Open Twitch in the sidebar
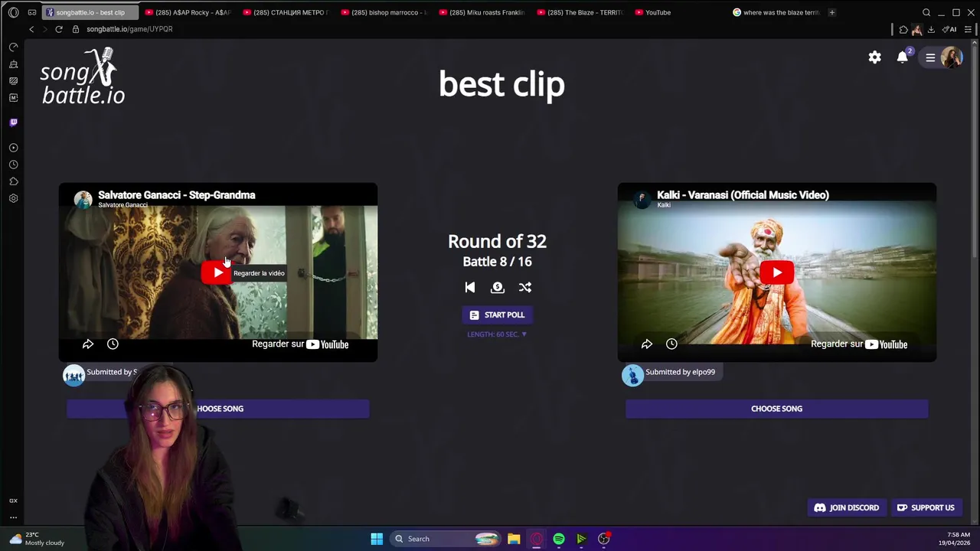The height and width of the screenshot is (551, 980). [x=13, y=122]
